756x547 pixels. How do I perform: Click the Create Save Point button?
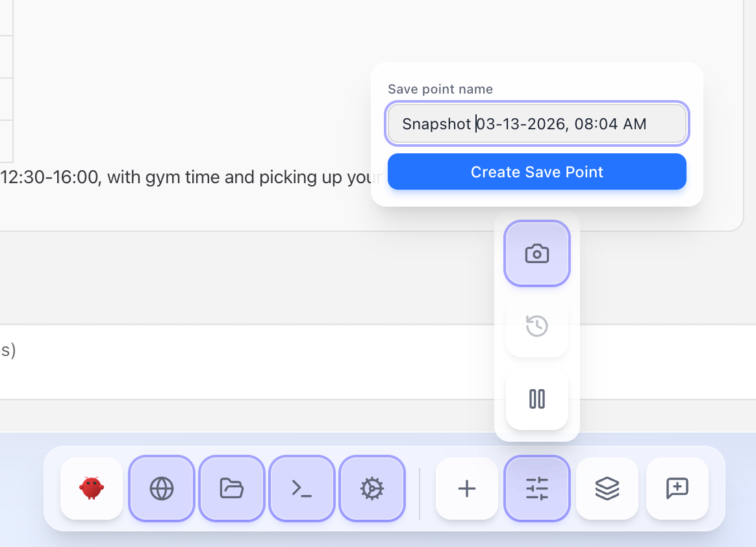(x=536, y=172)
